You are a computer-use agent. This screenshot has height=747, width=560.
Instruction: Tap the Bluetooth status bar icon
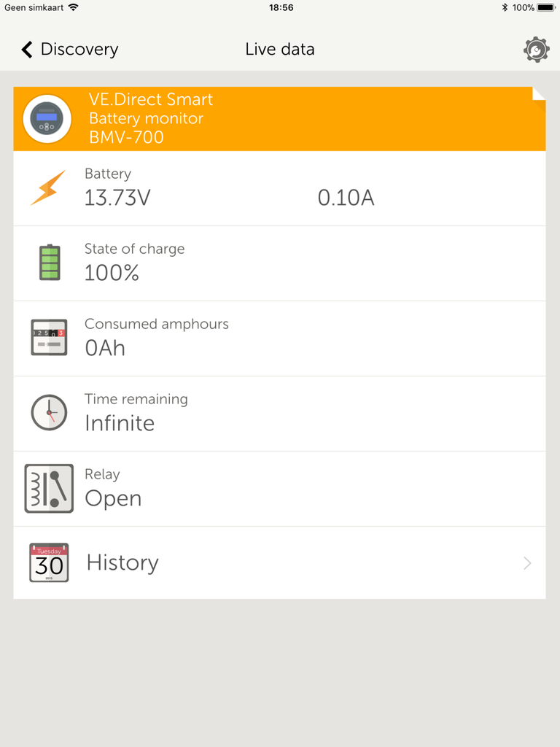505,7
